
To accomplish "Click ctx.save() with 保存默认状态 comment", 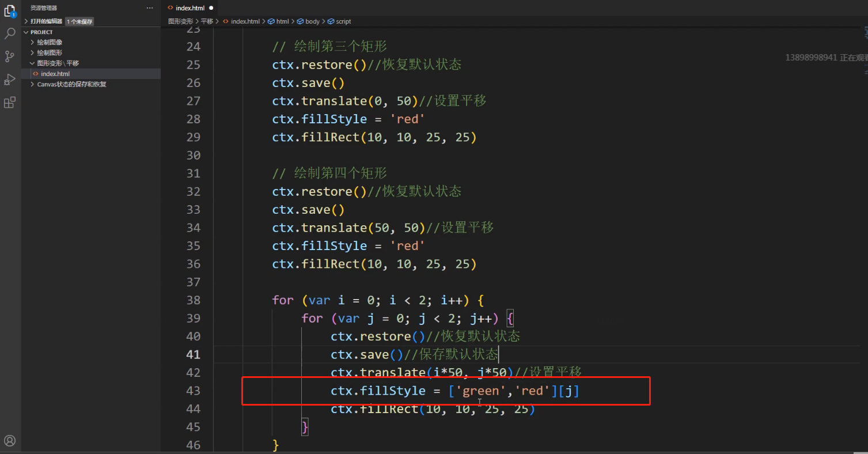I will click(x=414, y=354).
